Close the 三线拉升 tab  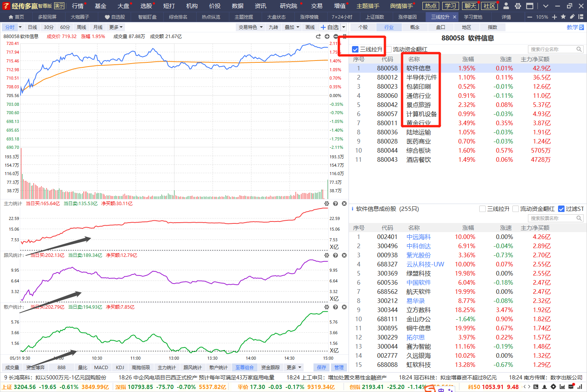pyautogui.click(x=454, y=17)
